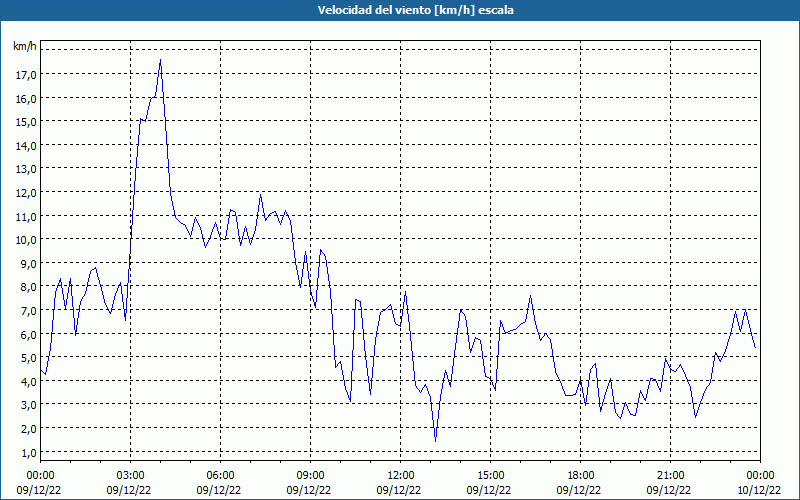The image size is (800, 500).
Task: Click the '09/12/22' date beneath 12:00
Action: pos(398,490)
